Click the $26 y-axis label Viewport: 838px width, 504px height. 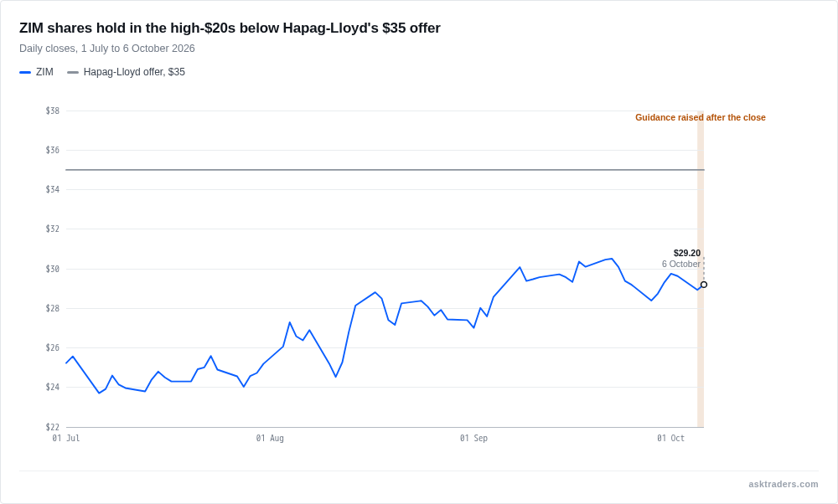coord(52,348)
